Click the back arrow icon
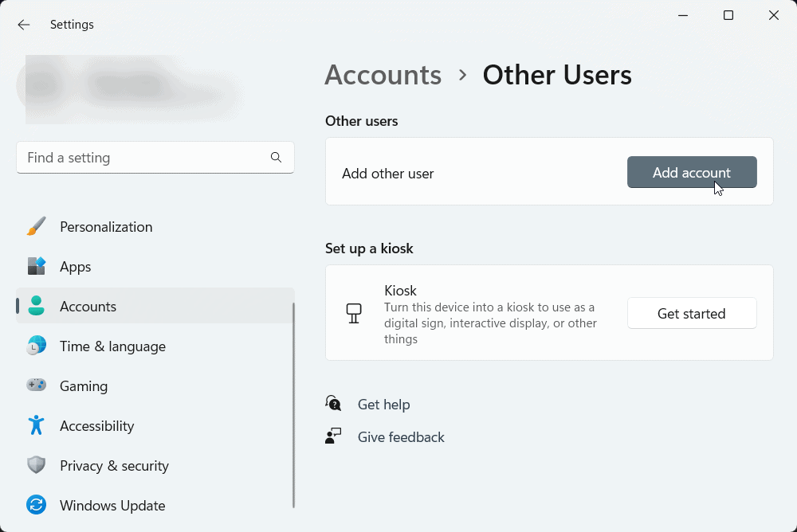Screen dimensions: 797x532 tap(24, 25)
